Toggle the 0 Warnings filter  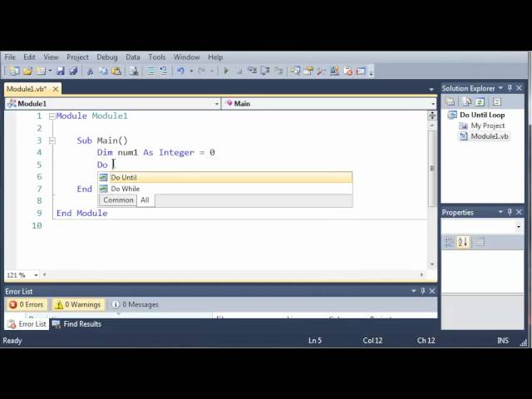click(79, 305)
